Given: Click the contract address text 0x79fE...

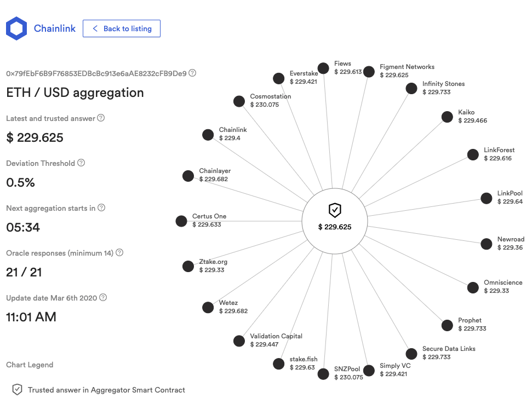Looking at the screenshot, I should (96, 73).
